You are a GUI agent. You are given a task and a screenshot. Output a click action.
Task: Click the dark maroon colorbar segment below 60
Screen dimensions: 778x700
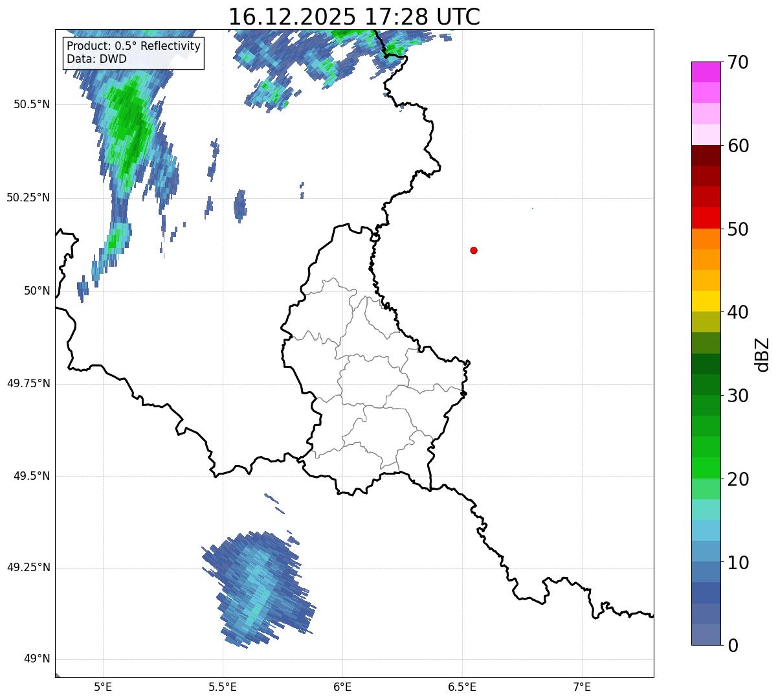(x=706, y=155)
